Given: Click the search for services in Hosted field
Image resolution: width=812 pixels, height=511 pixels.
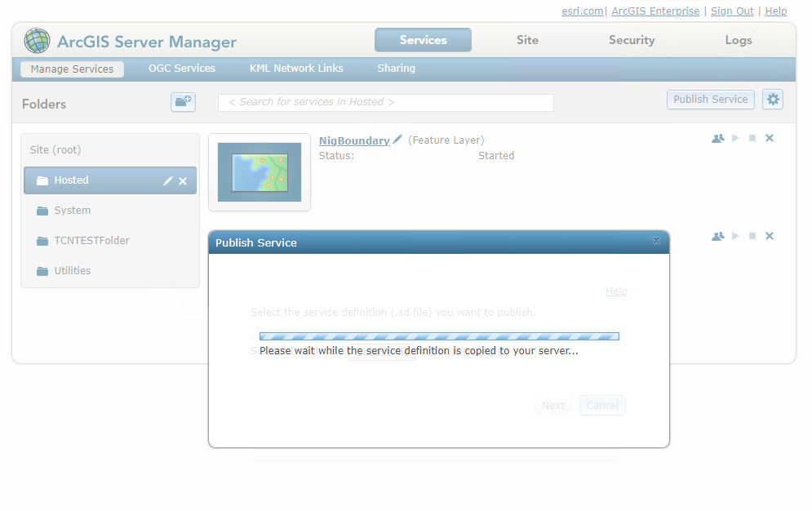Looking at the screenshot, I should (386, 103).
